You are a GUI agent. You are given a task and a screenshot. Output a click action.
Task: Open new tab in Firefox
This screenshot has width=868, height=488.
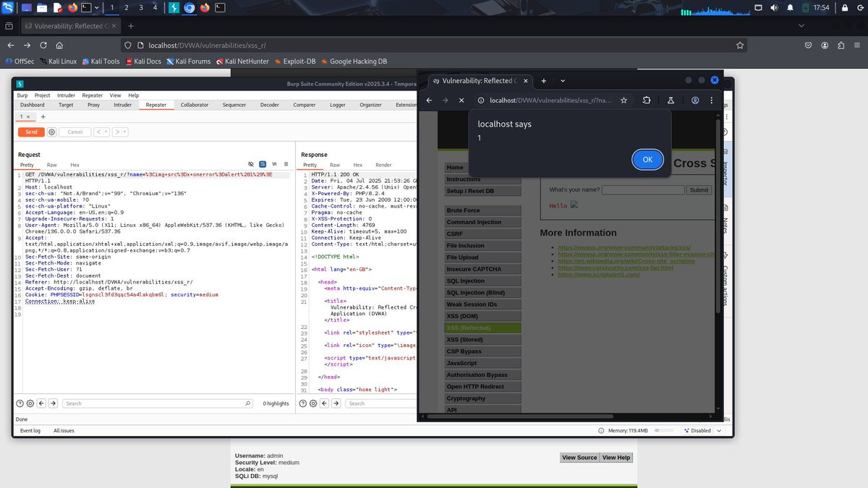pos(130,25)
